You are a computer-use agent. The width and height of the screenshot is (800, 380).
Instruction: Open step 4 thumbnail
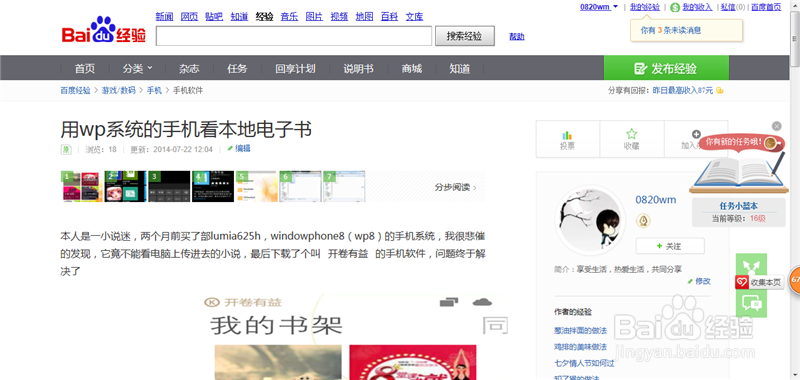[x=213, y=187]
